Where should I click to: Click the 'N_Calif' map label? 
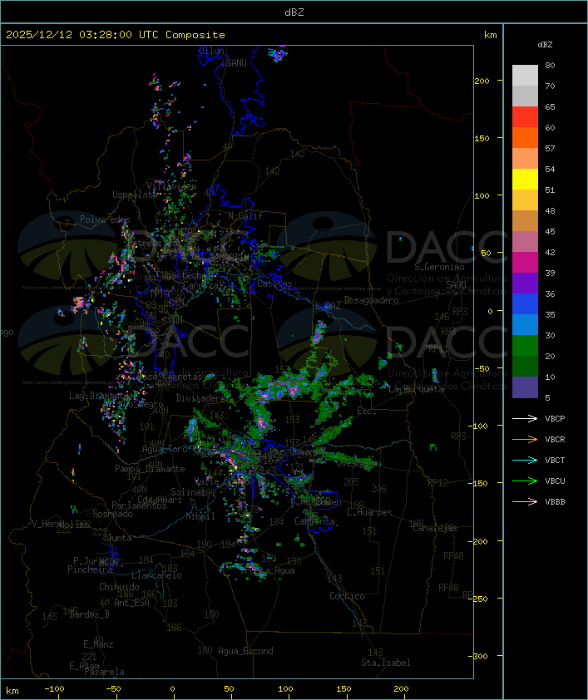(x=245, y=215)
